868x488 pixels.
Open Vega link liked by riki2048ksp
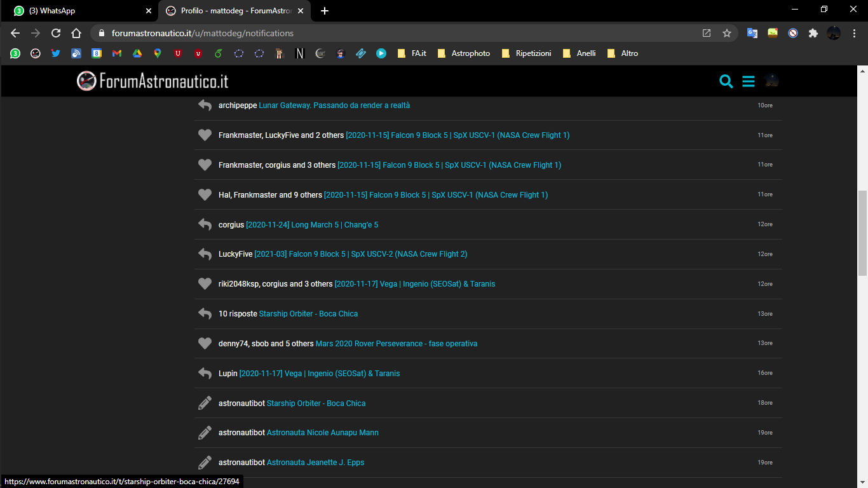[415, 284]
